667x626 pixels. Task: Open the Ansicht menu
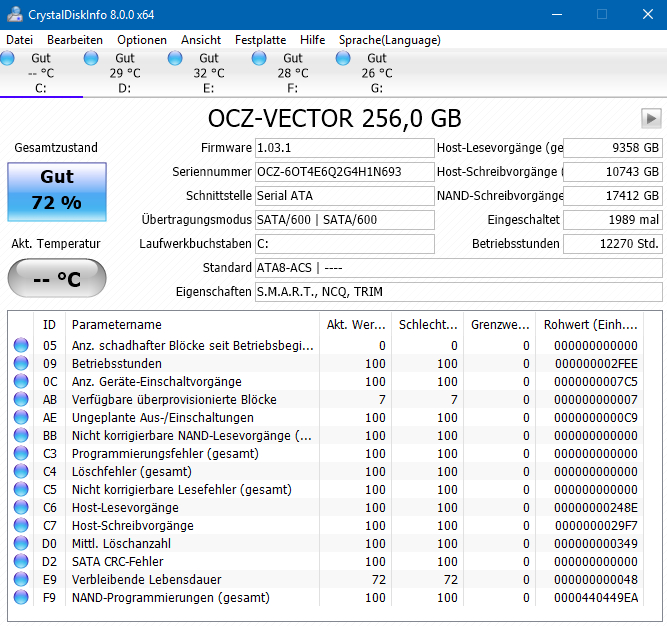(x=201, y=40)
